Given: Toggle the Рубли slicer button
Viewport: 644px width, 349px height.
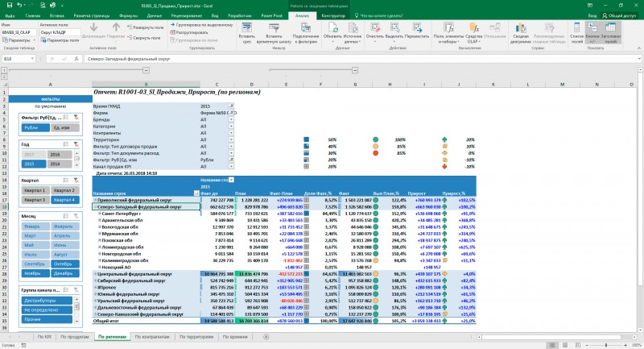Looking at the screenshot, I should click(x=35, y=128).
